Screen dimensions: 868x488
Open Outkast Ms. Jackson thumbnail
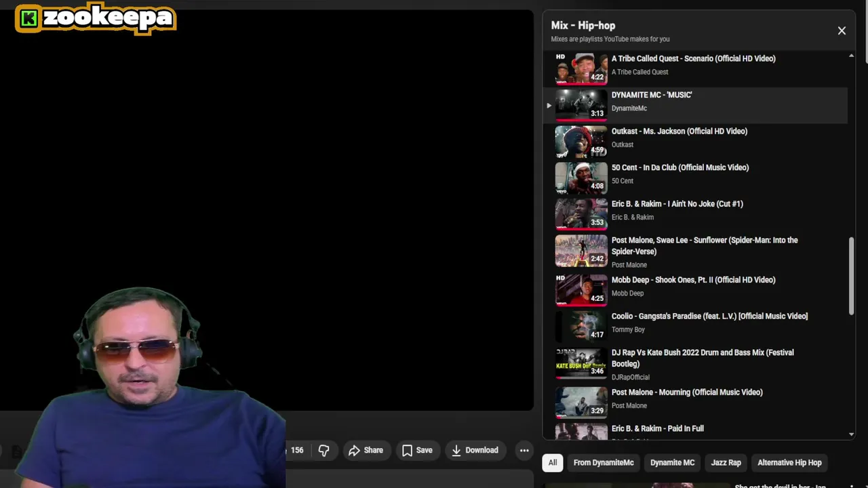pyautogui.click(x=581, y=141)
